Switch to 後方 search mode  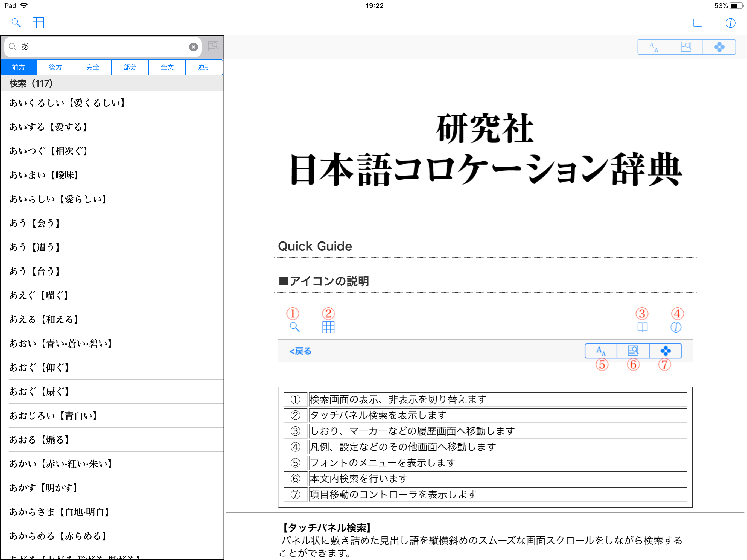coord(56,67)
